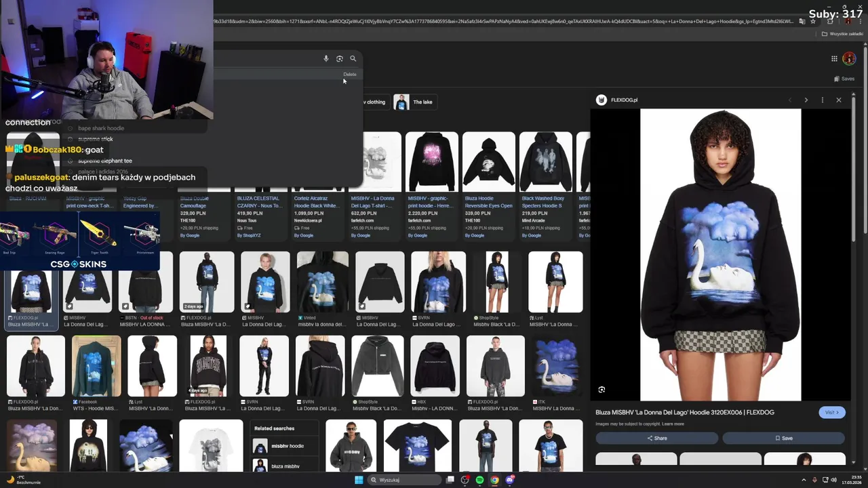
Task: Show hidden system tray icons
Action: pos(802,480)
